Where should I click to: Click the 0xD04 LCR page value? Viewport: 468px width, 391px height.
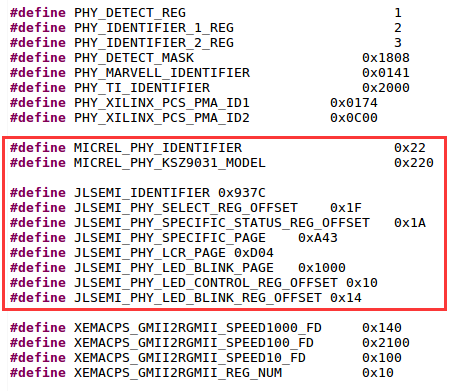pos(254,253)
